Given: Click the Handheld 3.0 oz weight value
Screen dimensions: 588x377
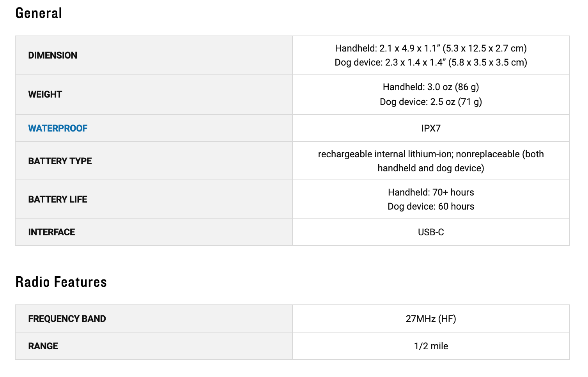Looking at the screenshot, I should [430, 87].
